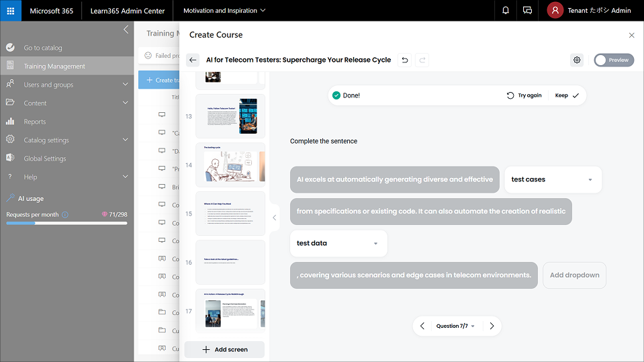Open course settings gear icon
This screenshot has height=362, width=644.
[577, 60]
